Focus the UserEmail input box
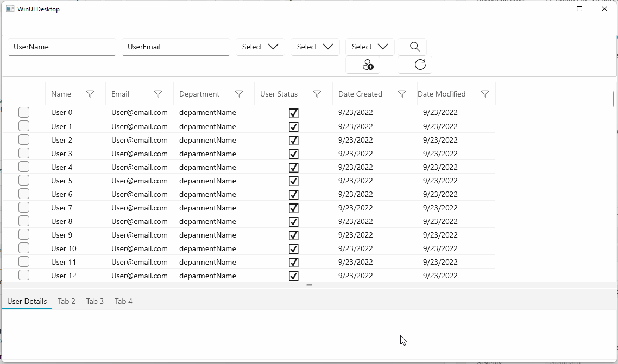618x364 pixels. (x=176, y=47)
